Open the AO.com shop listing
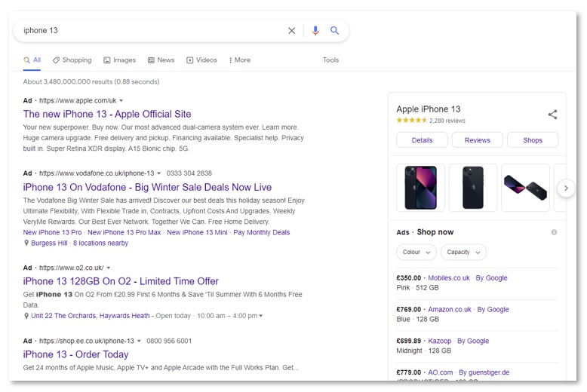Image resolution: width=587 pixels, height=392 pixels. [x=441, y=372]
